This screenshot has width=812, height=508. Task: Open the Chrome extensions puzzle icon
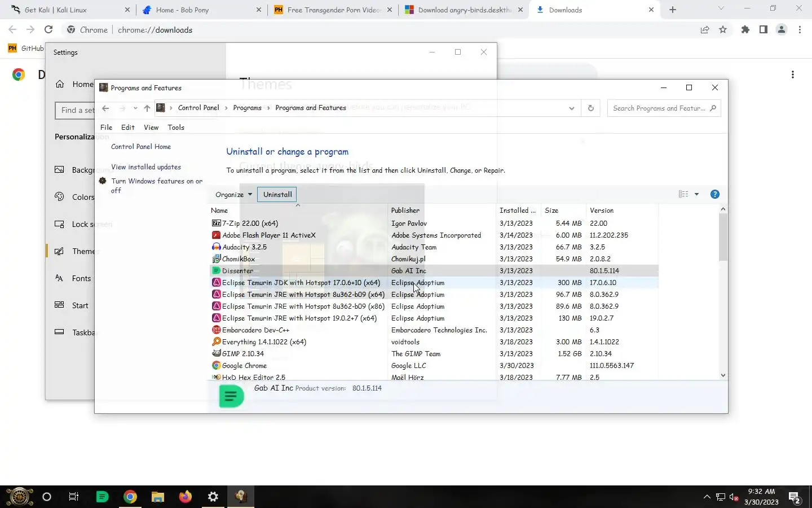745,29
